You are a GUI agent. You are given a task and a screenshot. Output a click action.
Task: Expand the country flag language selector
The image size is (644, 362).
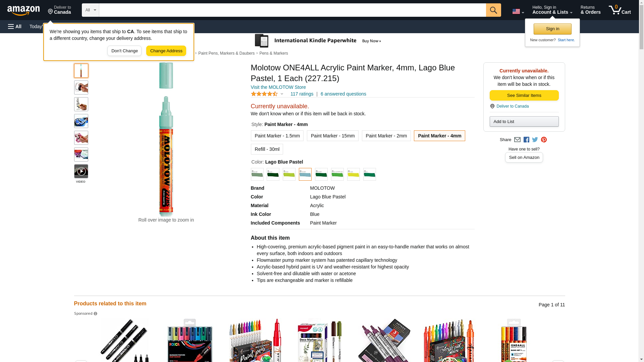[518, 11]
